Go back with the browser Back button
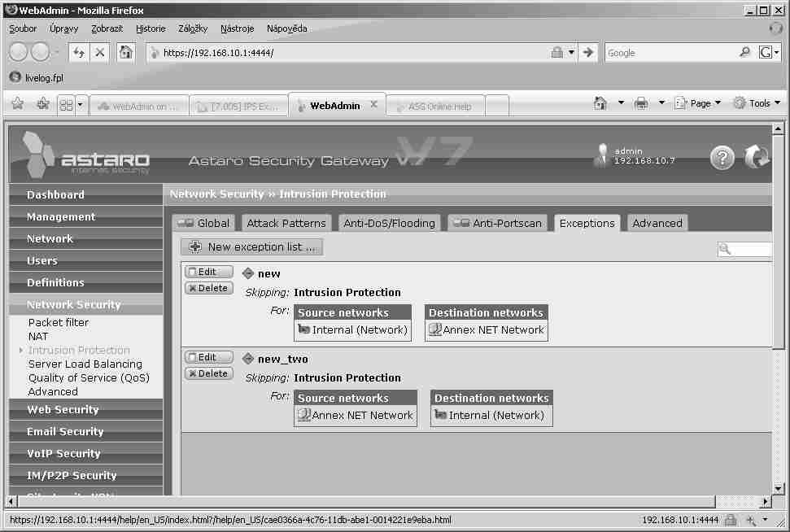The height and width of the screenshot is (532, 790). pyautogui.click(x=18, y=52)
